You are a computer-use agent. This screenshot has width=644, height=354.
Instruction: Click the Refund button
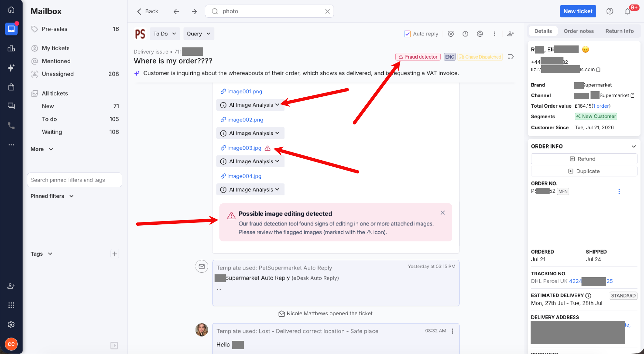583,159
